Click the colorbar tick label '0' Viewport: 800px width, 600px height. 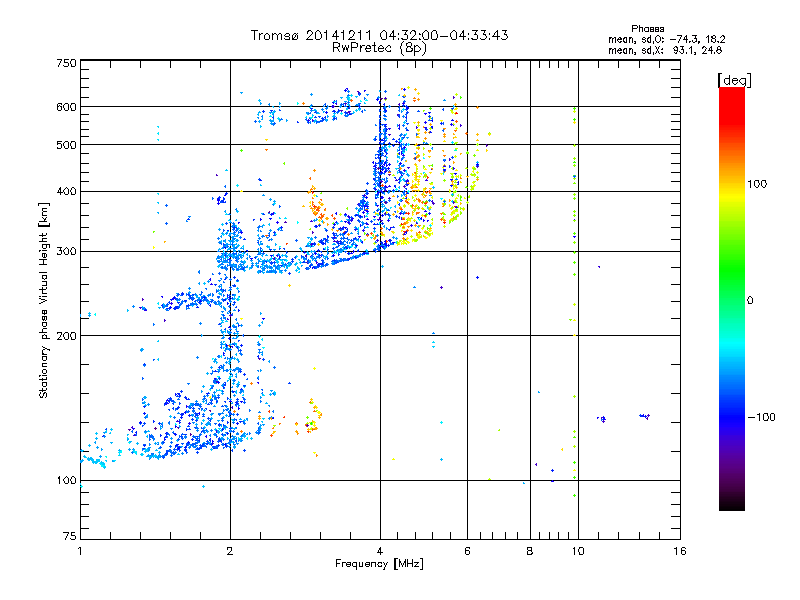point(749,300)
